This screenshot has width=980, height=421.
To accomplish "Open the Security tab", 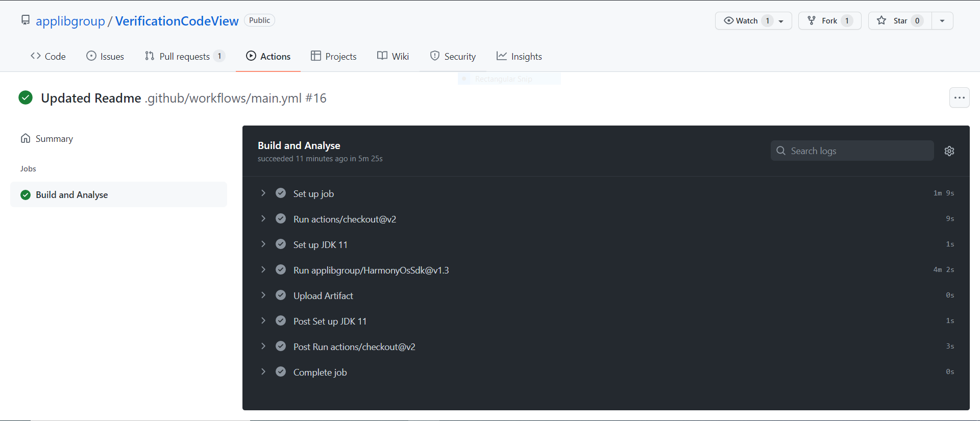I will 453,56.
